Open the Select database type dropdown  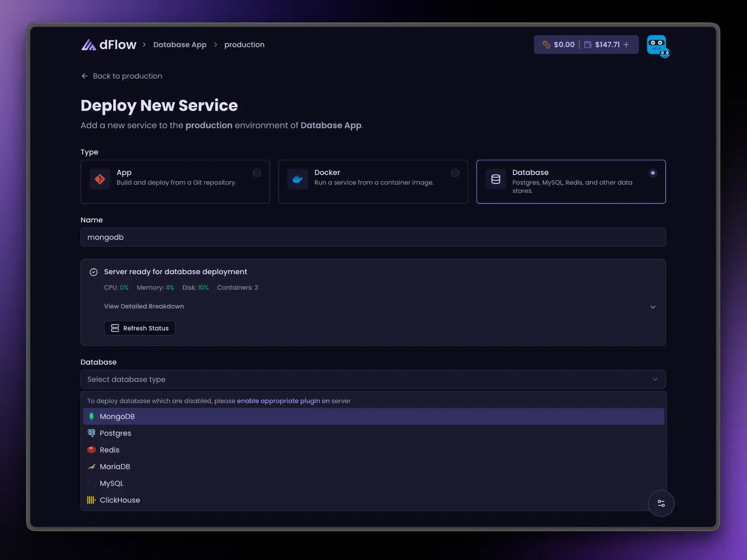coord(373,379)
